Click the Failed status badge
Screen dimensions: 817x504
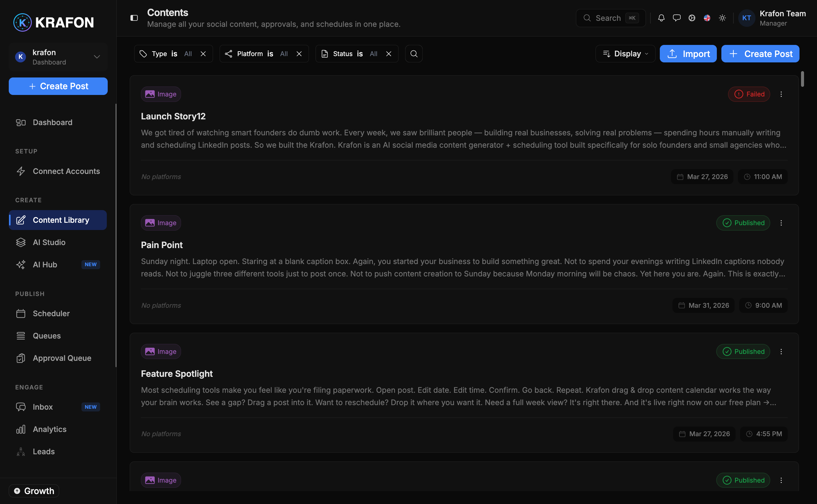(749, 94)
